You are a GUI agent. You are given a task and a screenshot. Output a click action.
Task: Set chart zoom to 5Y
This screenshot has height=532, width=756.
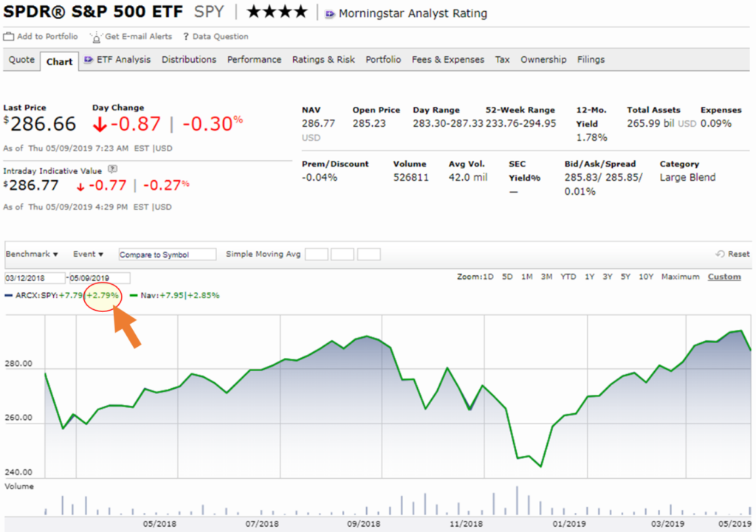(625, 277)
